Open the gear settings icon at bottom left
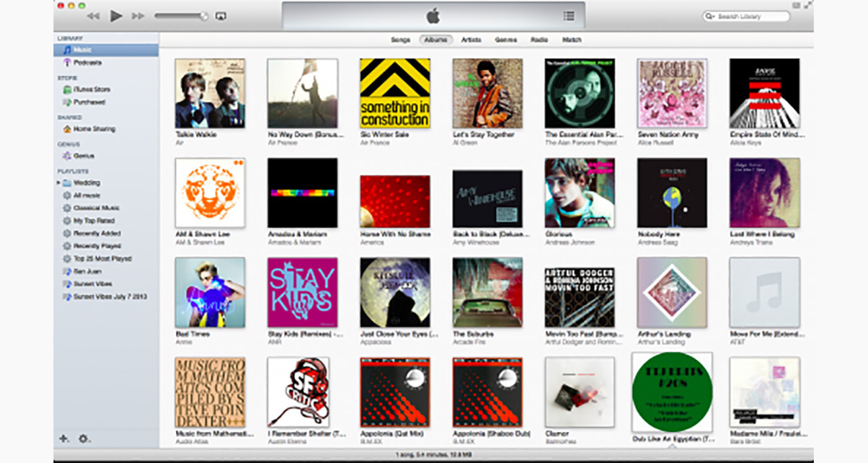Screen dimensions: 868x463 [82, 438]
